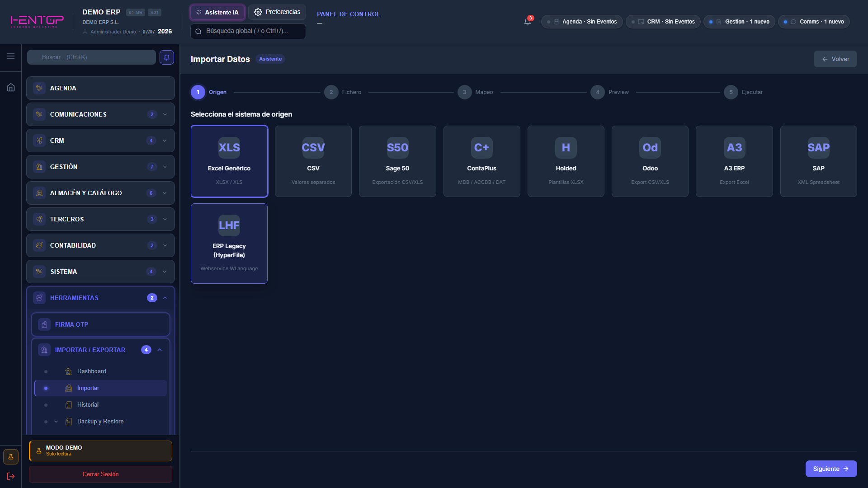Choose the C+ ContaPlus source
Image resolution: width=868 pixels, height=488 pixels.
click(482, 161)
